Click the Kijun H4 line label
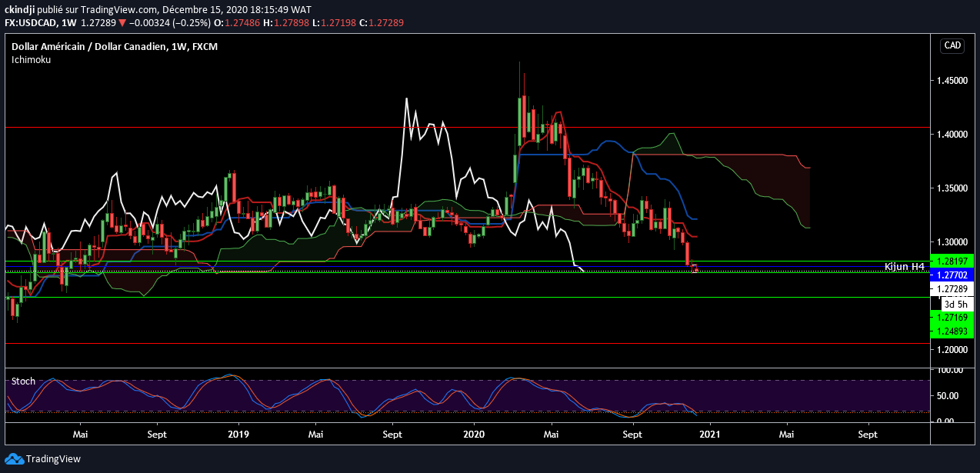 pos(904,266)
